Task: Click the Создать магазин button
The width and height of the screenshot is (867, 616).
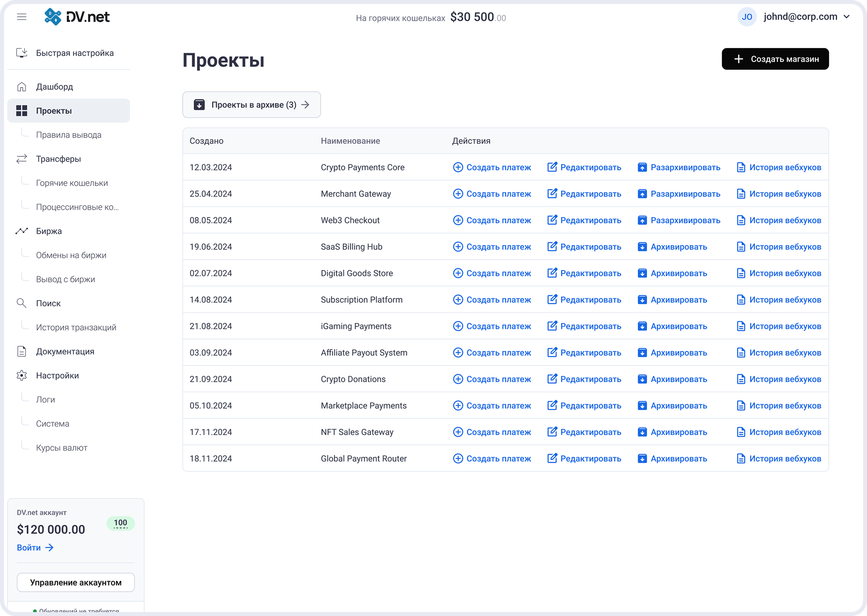Action: coord(775,59)
